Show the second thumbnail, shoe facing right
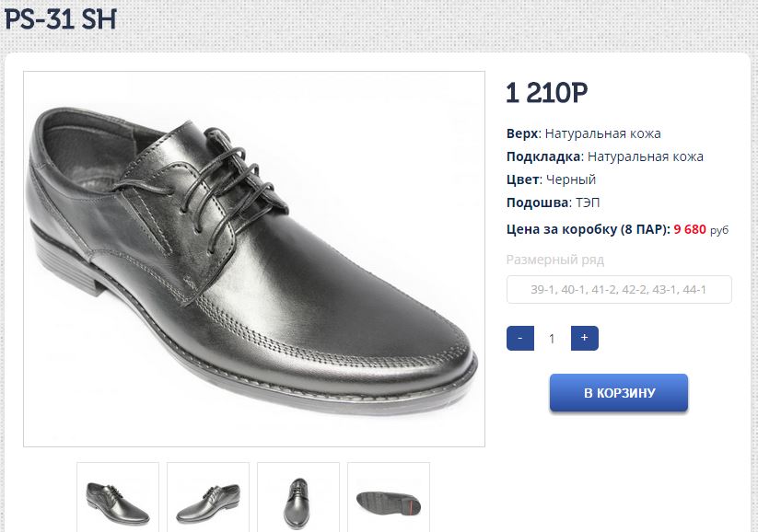Screen dimensions: 758x532 [x=208, y=497]
